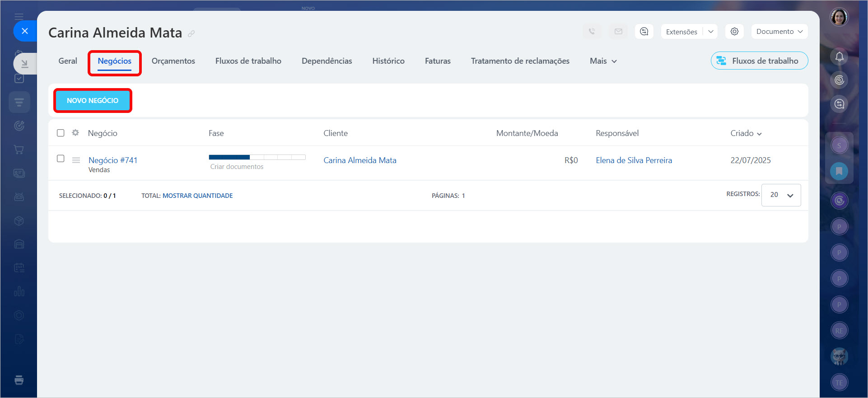Open the Registros 20 page-size dropdown
Image resolution: width=868 pixels, height=398 pixels.
click(x=781, y=195)
